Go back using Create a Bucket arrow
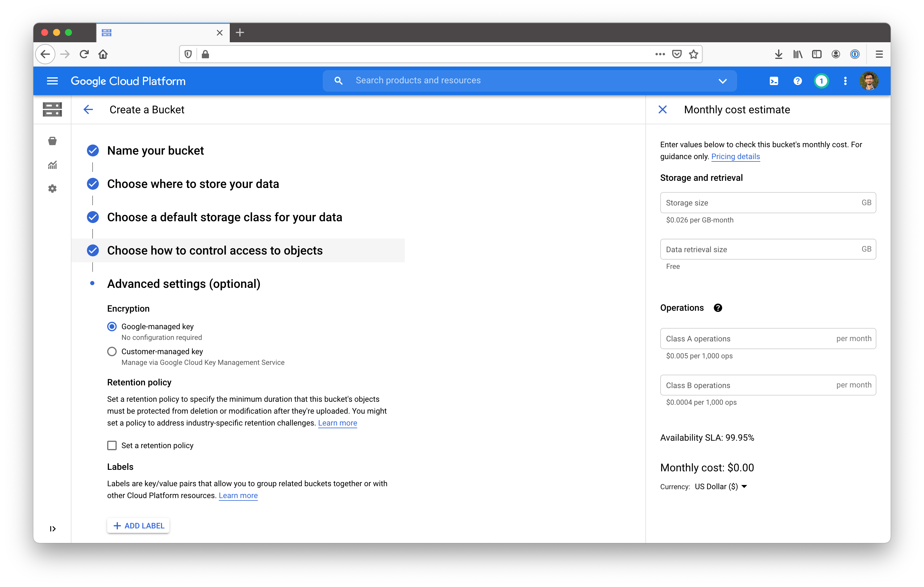Image resolution: width=924 pixels, height=587 pixels. click(x=88, y=110)
